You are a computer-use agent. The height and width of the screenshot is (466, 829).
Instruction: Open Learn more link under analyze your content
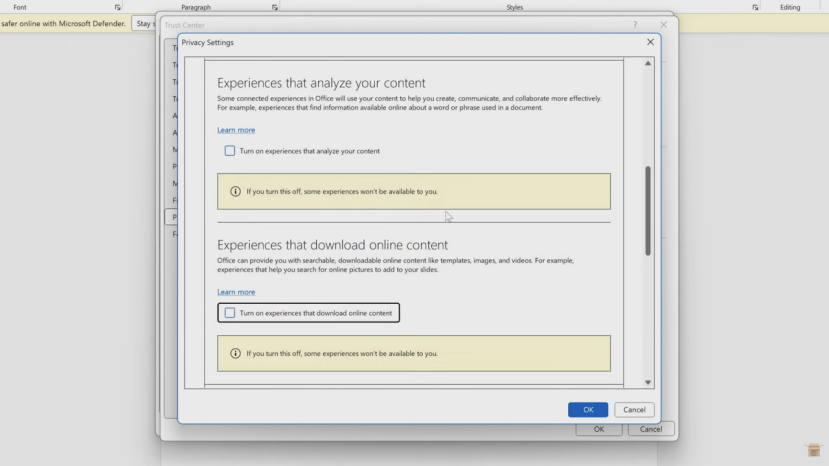(236, 130)
